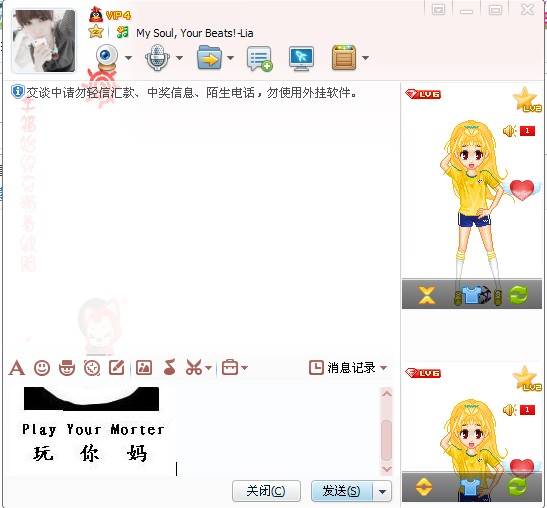Click the green music note status icon
The width and height of the screenshot is (547, 508).
click(x=122, y=32)
